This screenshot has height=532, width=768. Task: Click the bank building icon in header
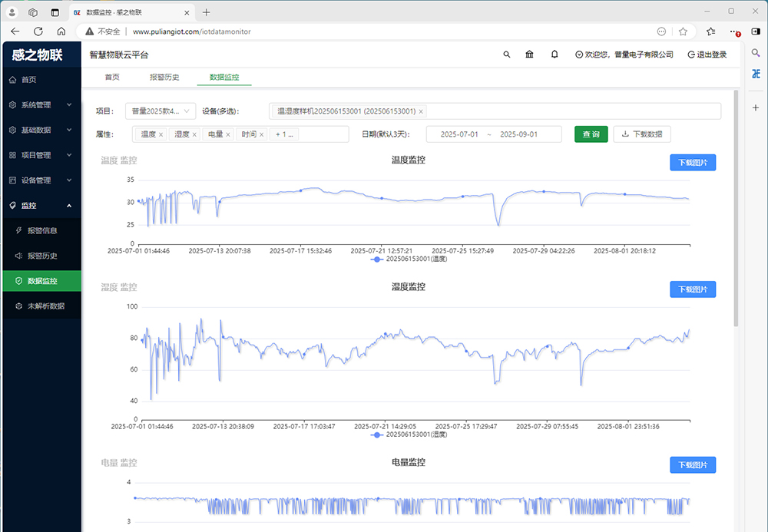[x=529, y=55]
